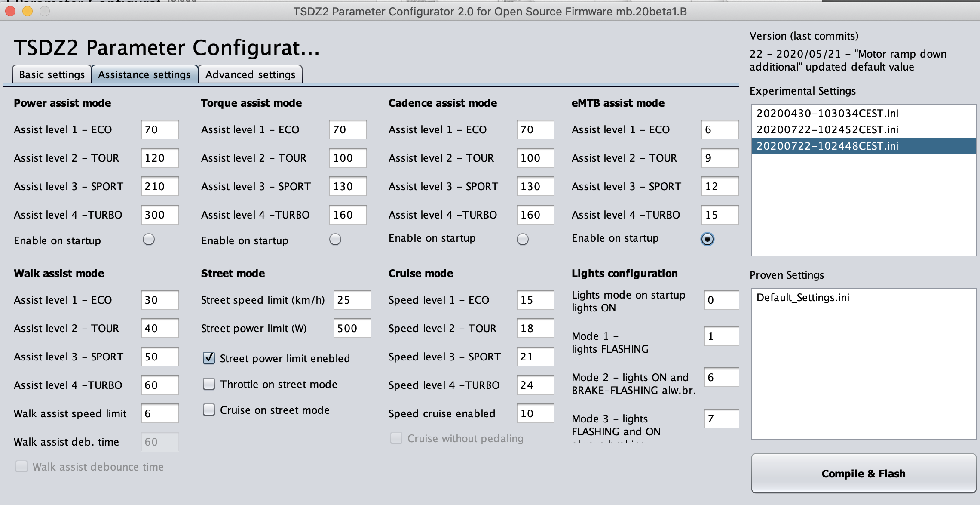Edit Power assist level 1 ECO field
The width and height of the screenshot is (980, 505).
(159, 129)
